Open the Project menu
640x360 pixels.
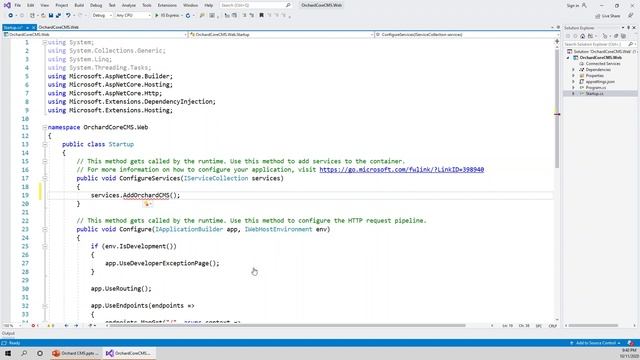(x=62, y=5)
